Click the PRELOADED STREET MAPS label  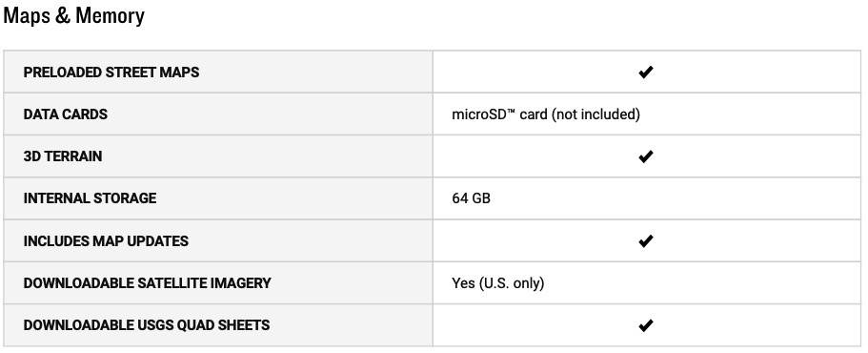click(111, 73)
